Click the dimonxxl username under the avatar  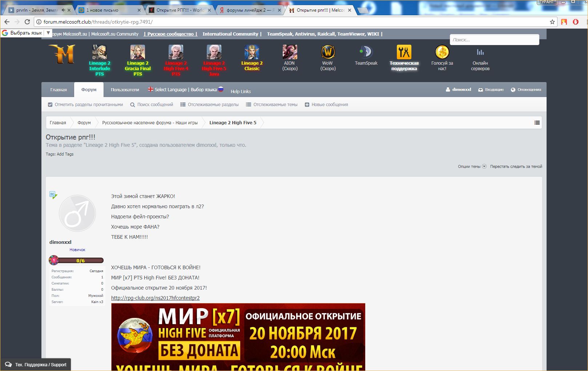coord(60,242)
